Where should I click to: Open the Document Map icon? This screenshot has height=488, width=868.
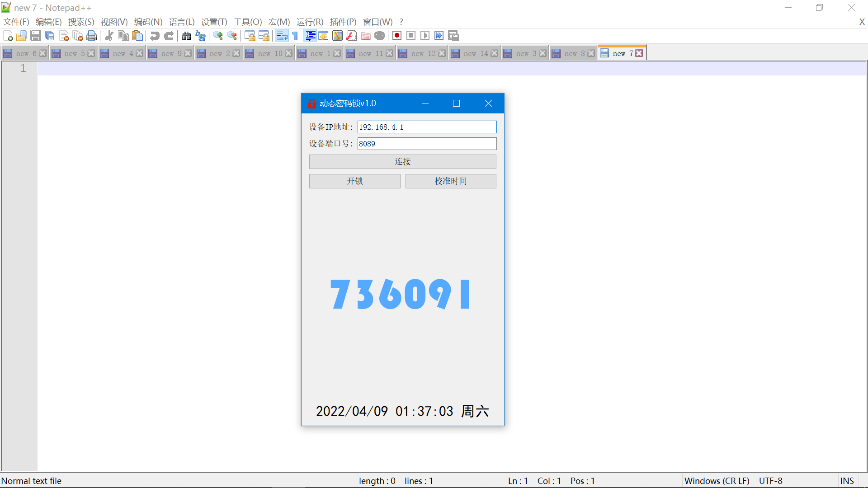click(337, 36)
